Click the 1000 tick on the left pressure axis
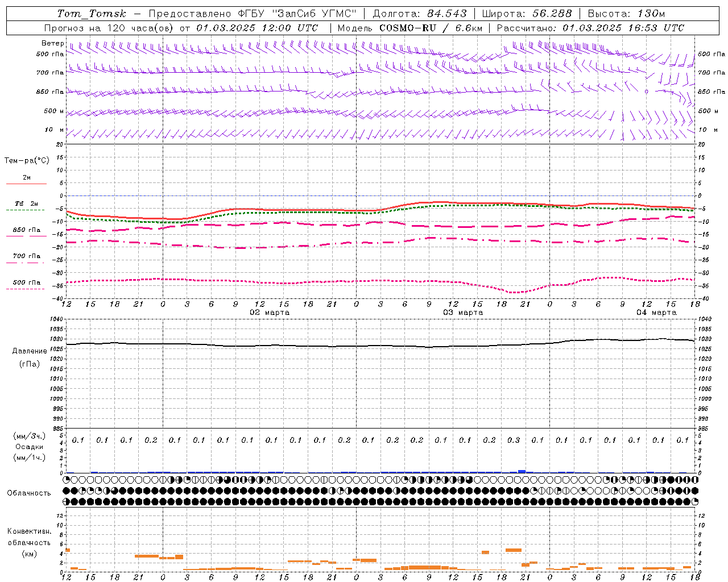Image resolution: width=728 pixels, height=582 pixels. pos(57,399)
